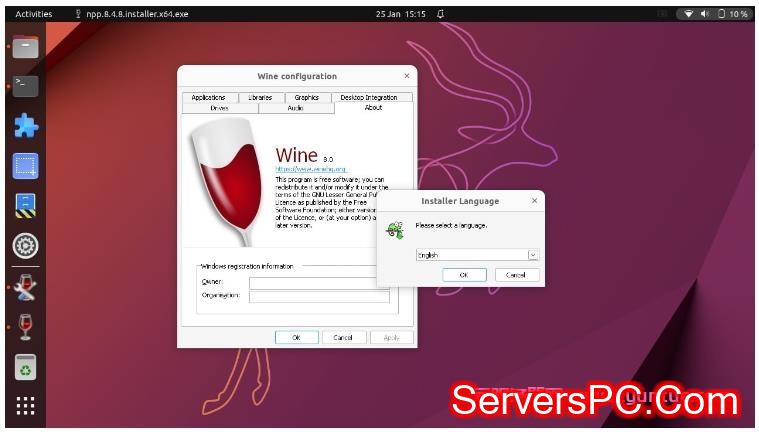This screenshot has height=432, width=759.
Task: Click 'Please select a language.' text
Action: click(451, 225)
